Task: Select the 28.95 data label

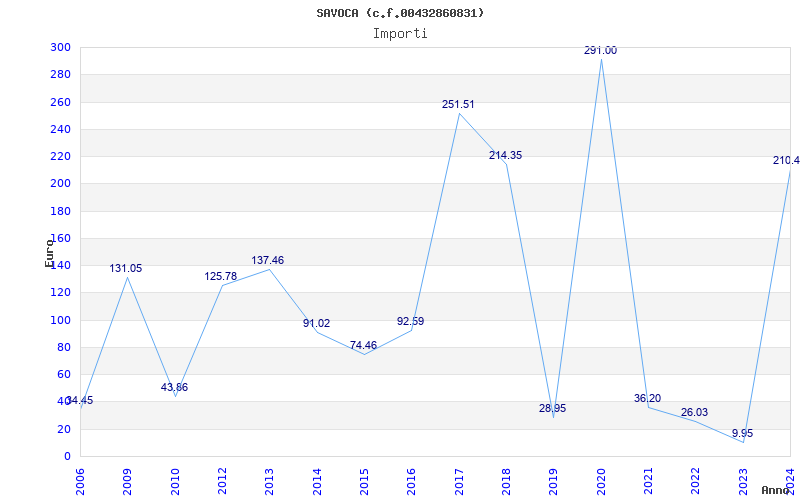Action: (x=553, y=409)
